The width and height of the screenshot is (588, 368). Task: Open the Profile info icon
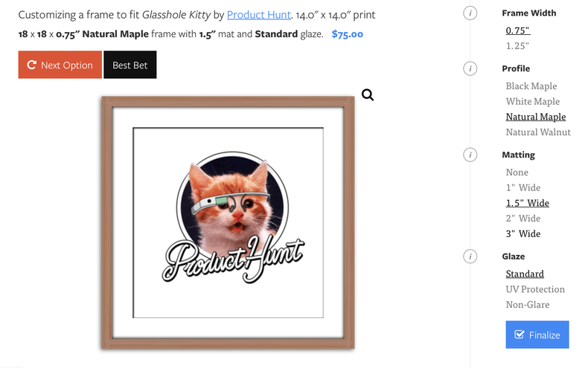470,68
